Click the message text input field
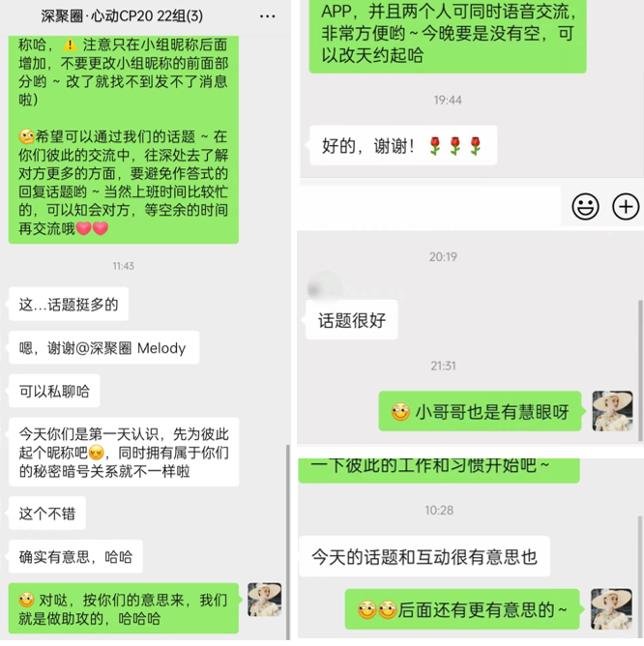The width and height of the screenshot is (644, 646). [x=428, y=206]
